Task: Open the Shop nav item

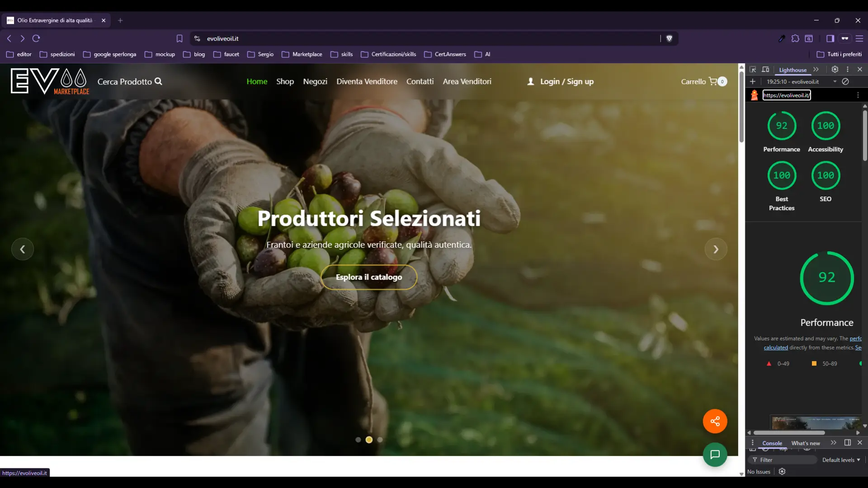Action: pos(285,82)
